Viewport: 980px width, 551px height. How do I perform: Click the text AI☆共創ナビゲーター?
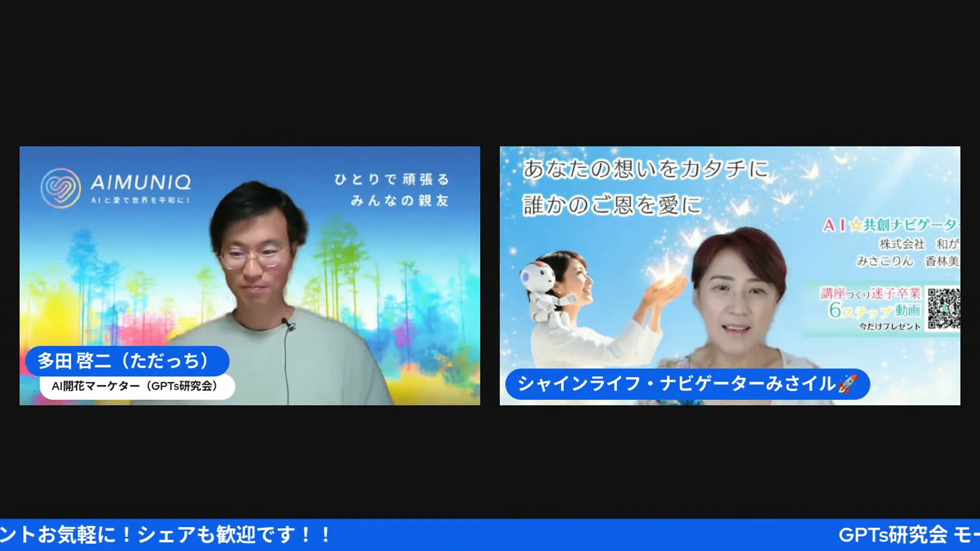[891, 225]
